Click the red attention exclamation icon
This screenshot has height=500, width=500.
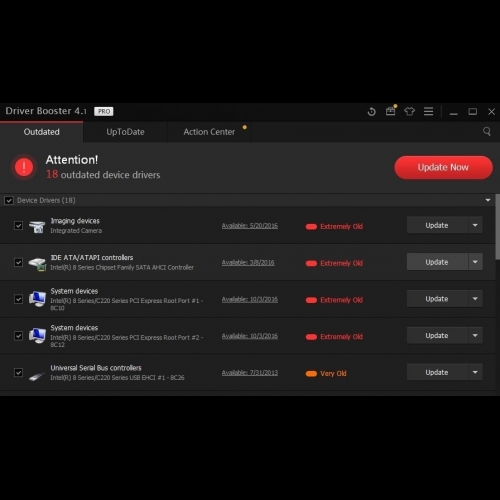pos(24,167)
